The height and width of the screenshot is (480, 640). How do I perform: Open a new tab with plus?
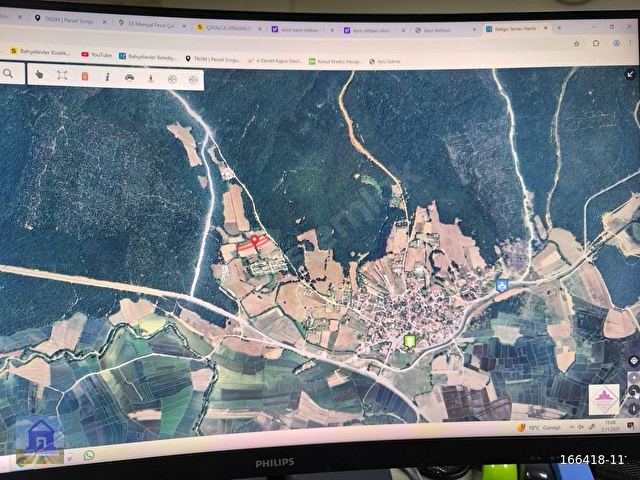(559, 28)
